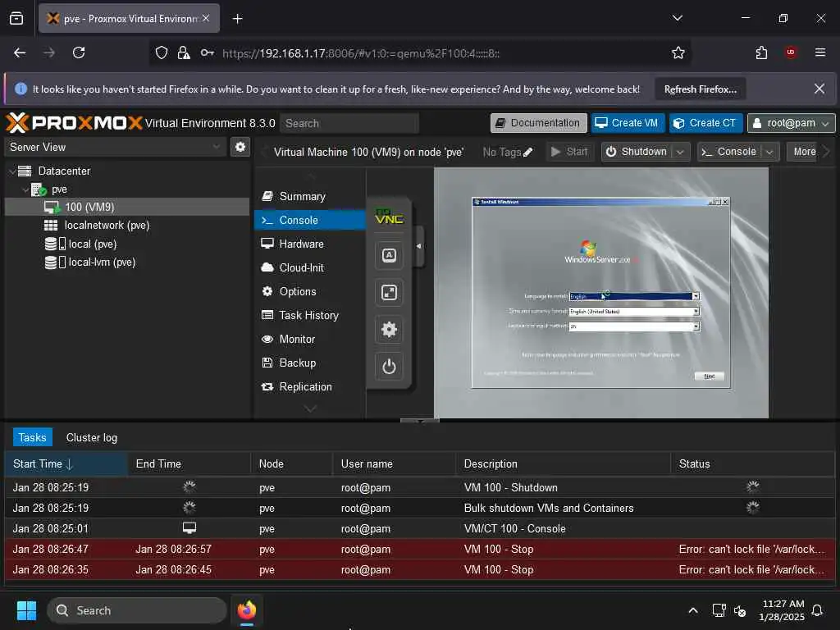Click the Windows taskbar Search box

point(137,610)
